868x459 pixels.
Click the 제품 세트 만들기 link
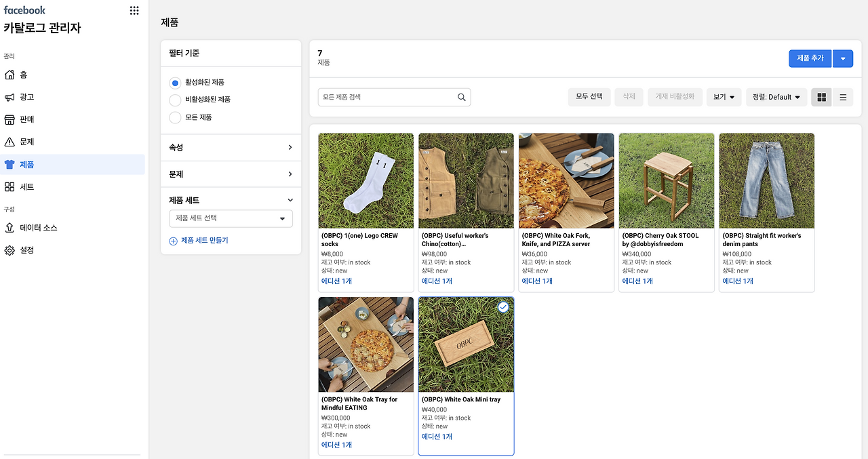click(205, 241)
